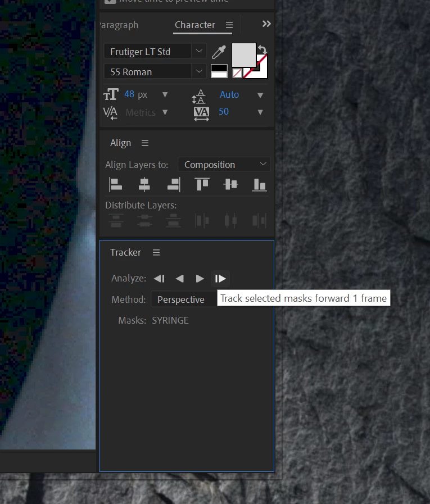Open the Align panel menu

pos(145,143)
